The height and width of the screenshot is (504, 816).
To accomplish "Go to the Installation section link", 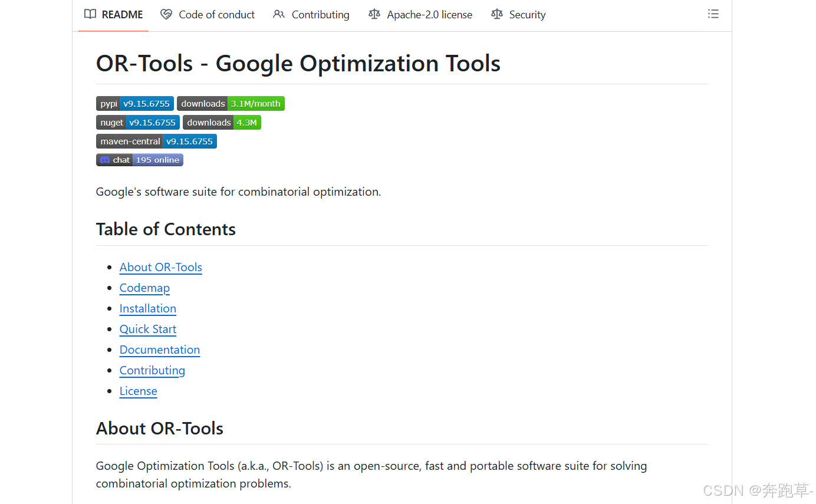I will (x=148, y=308).
